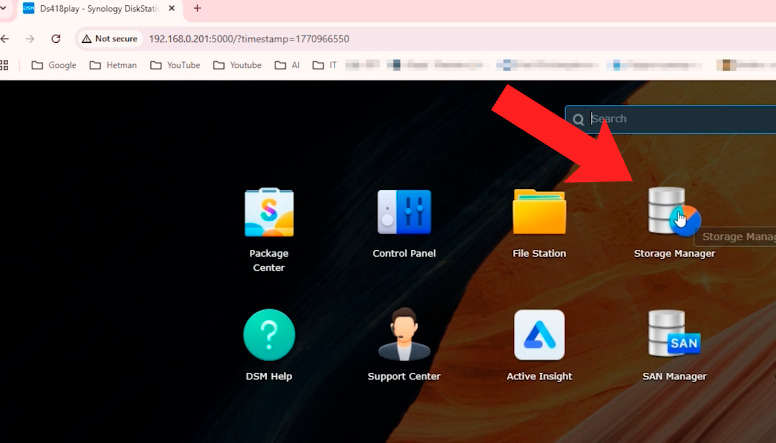Open Control Panel app

click(x=404, y=212)
